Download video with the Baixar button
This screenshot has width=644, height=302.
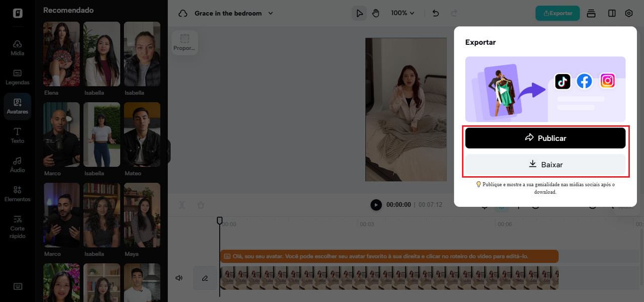545,165
